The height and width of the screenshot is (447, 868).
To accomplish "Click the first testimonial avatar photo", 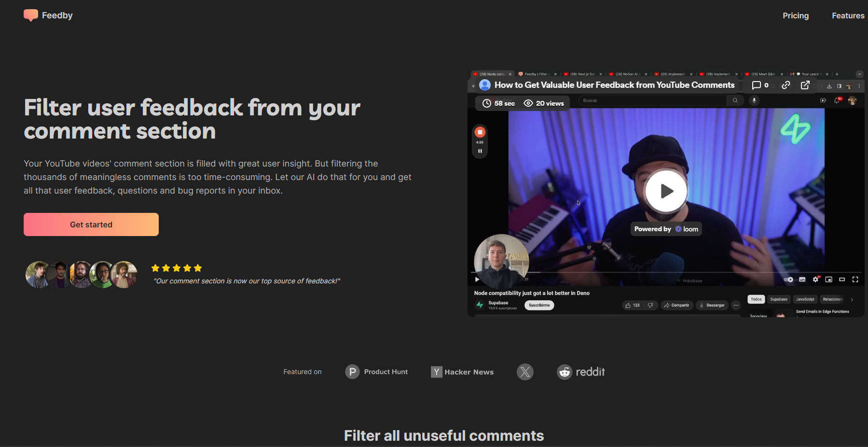I will (38, 275).
